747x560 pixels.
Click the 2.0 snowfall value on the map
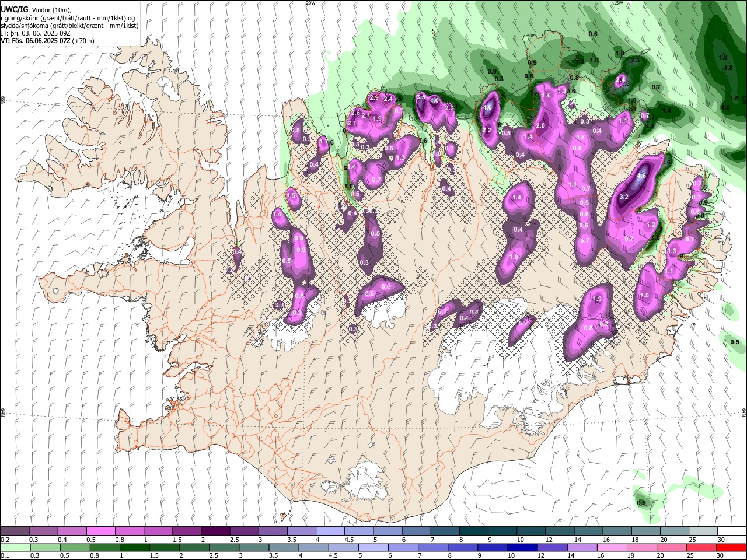[x=540, y=125]
